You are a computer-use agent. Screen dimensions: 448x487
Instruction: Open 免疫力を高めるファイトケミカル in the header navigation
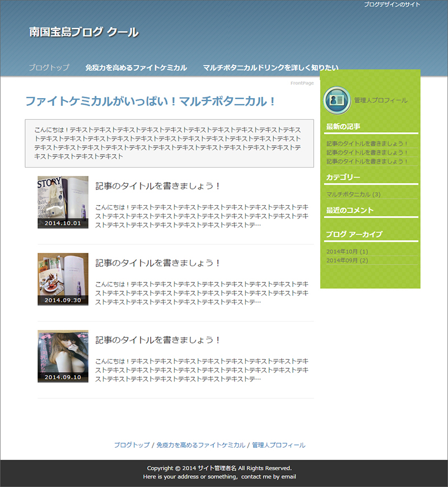click(136, 68)
